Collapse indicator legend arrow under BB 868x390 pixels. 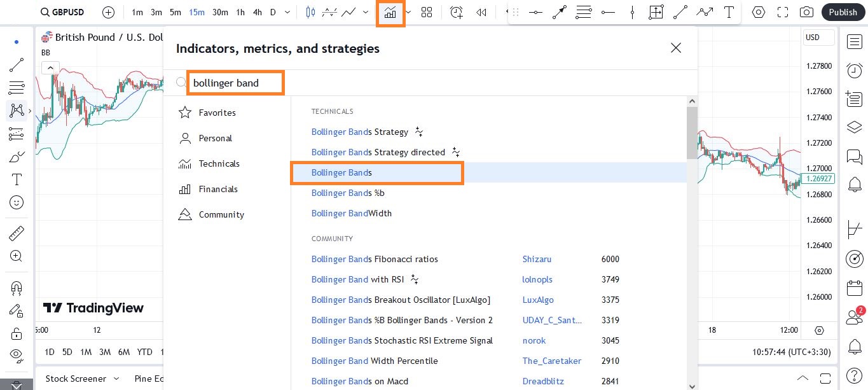pos(50,67)
